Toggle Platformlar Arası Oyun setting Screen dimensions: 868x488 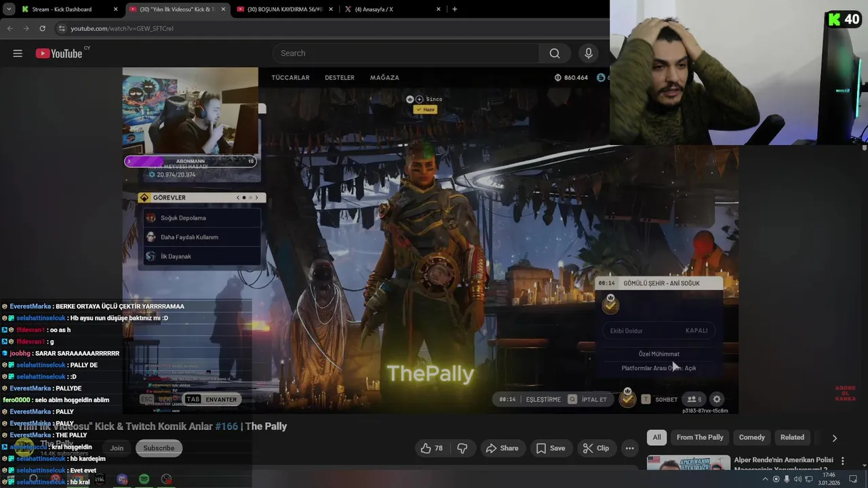click(x=659, y=368)
